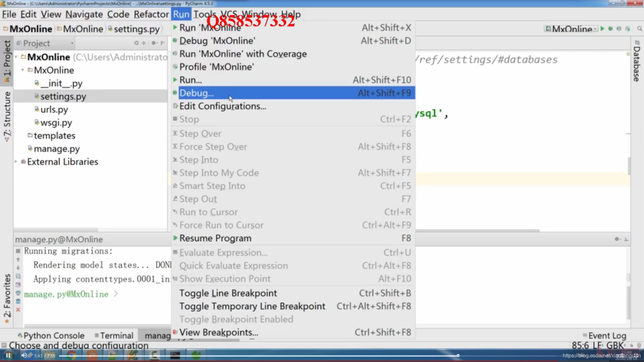Toggle the Database tool window tab
This screenshot has width=644, height=362.
(636, 61)
